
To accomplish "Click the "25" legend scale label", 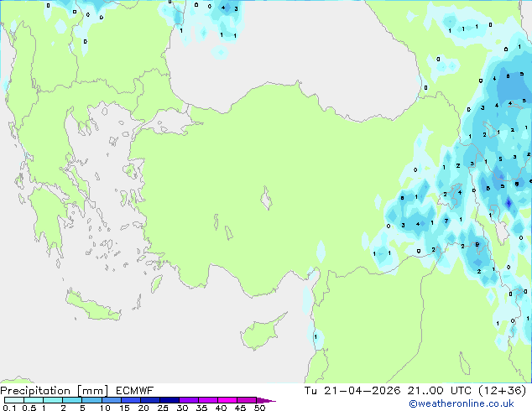I will point(163,408).
